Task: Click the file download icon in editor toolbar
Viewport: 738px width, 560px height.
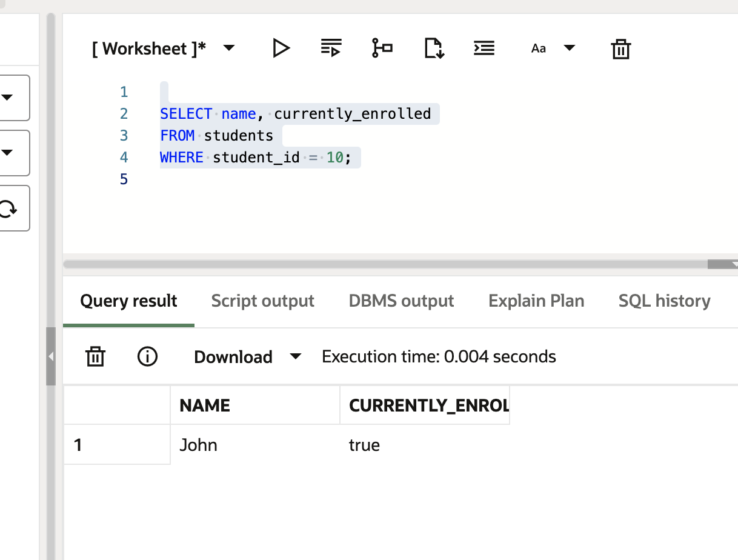Action: (x=433, y=48)
